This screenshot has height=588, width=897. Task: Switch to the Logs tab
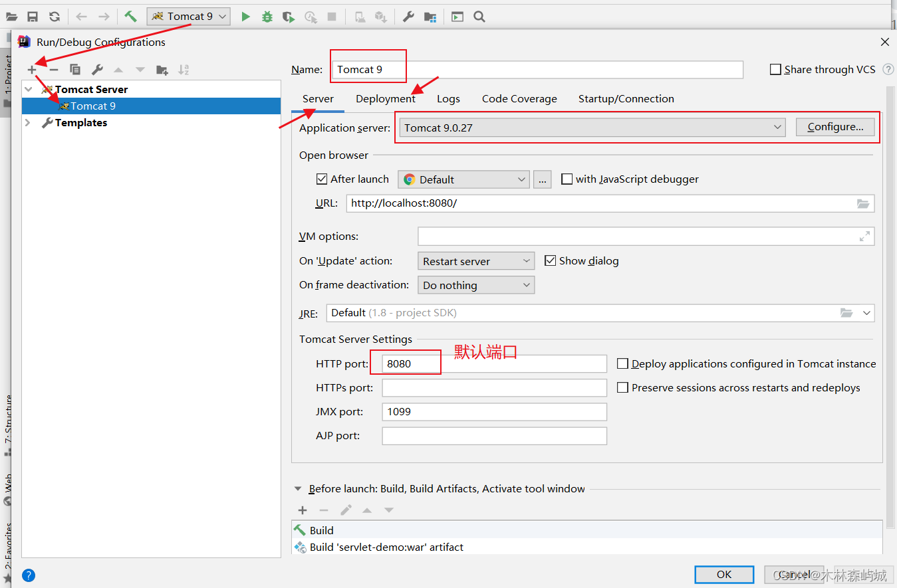[448, 98]
